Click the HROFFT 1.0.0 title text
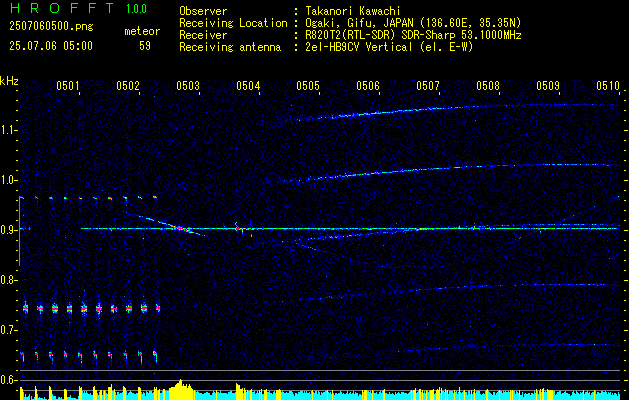The width and height of the screenshot is (629, 400). coord(79,8)
